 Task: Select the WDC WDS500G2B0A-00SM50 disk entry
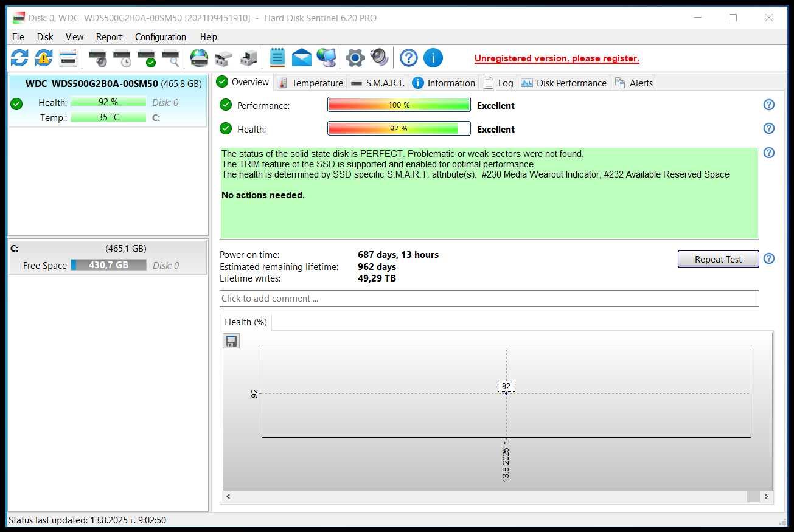pyautogui.click(x=108, y=101)
